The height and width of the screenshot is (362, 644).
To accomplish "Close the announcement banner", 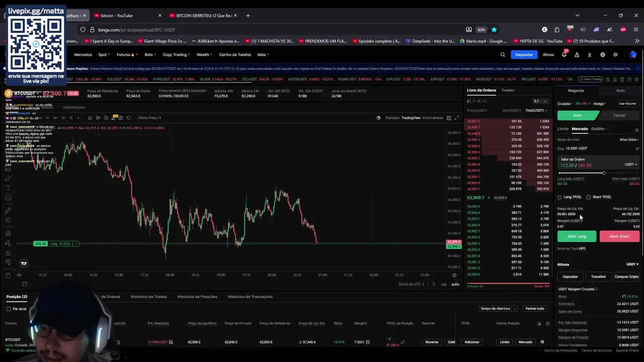I will click(637, 68).
